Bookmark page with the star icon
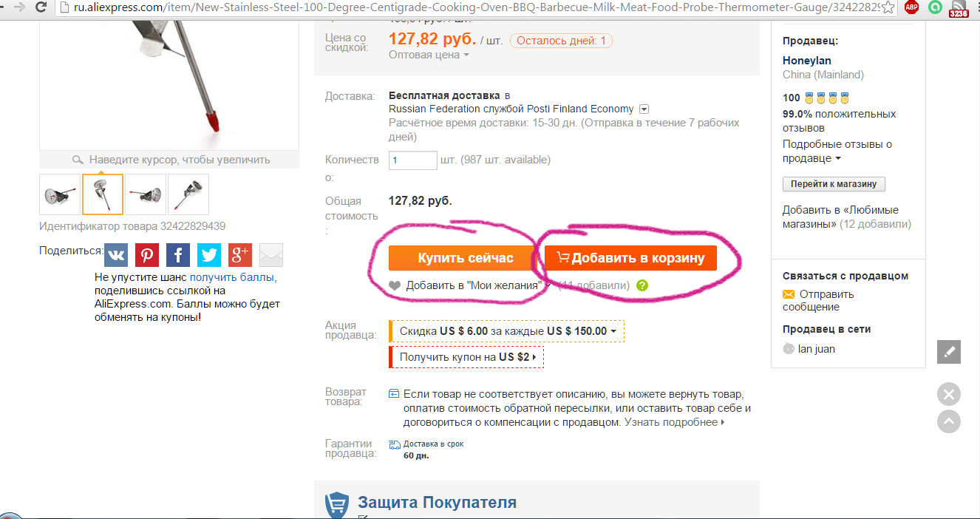The width and height of the screenshot is (980, 519). click(888, 8)
